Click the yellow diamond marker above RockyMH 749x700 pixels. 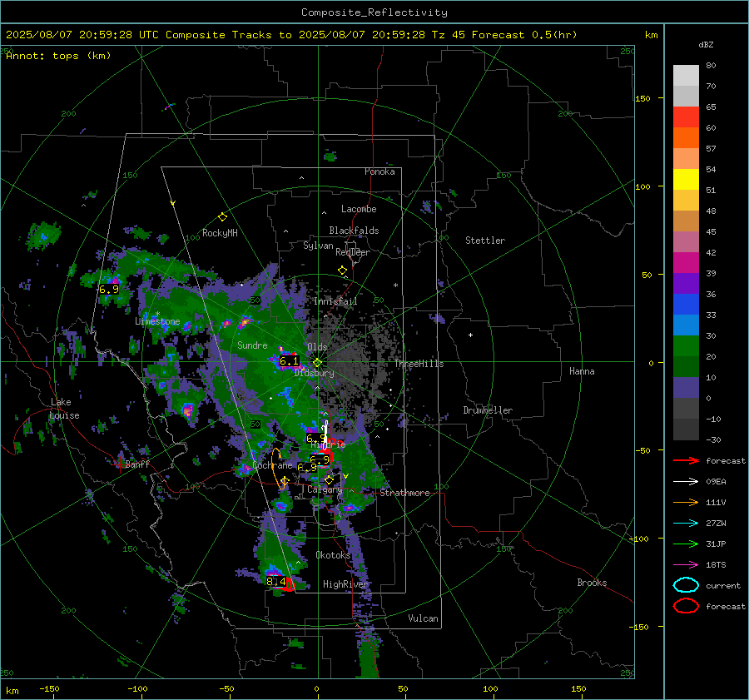click(x=222, y=217)
